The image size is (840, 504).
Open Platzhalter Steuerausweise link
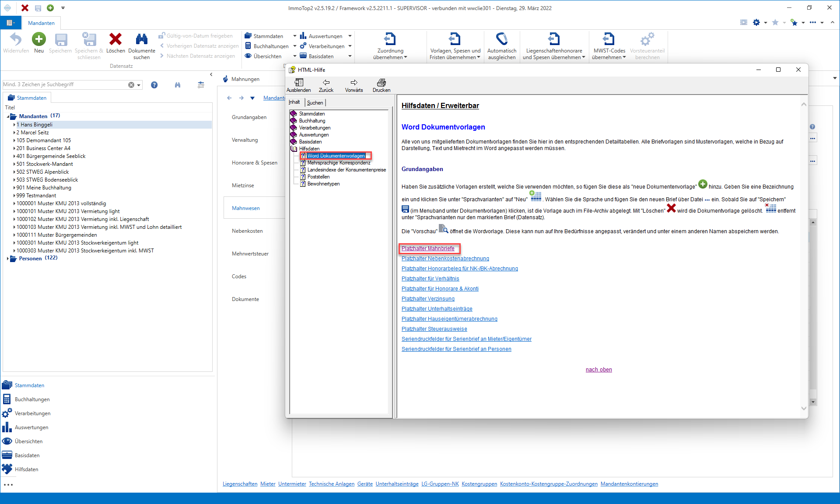point(434,329)
